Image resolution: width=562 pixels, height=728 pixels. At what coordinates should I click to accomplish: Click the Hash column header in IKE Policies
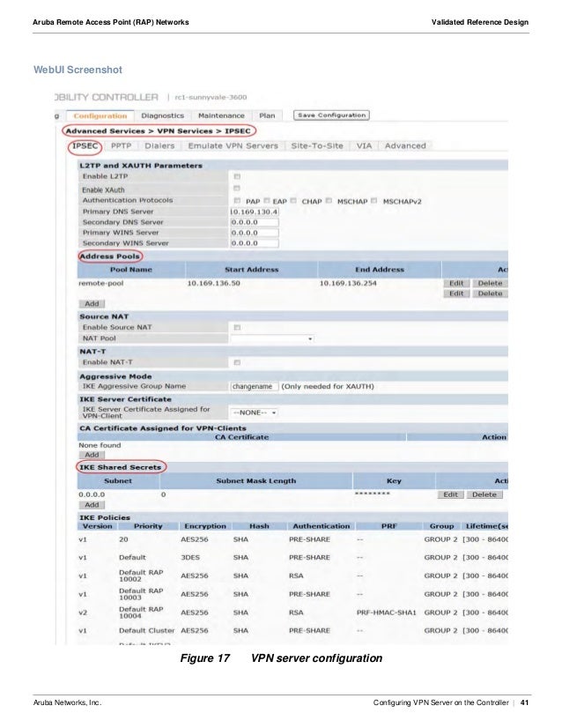pos(259,526)
